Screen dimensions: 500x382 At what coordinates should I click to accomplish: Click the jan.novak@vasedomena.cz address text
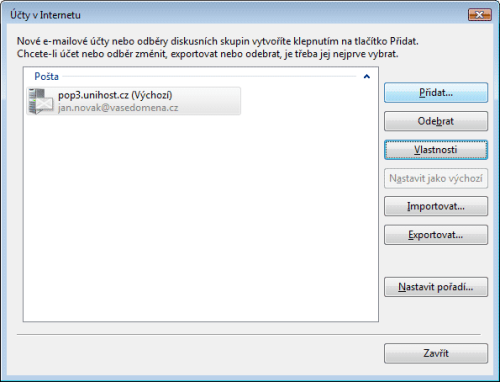118,108
